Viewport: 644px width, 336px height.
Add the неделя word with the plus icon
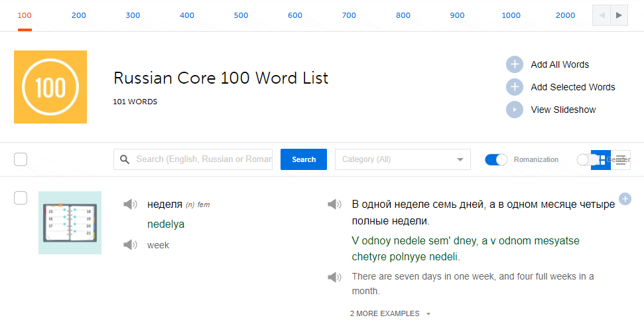point(625,199)
